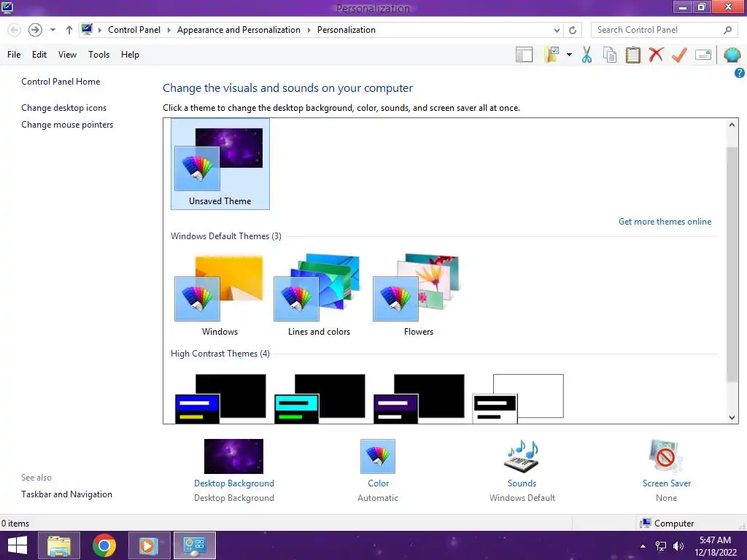
Task: Click the theme list scroll down arrow
Action: pyautogui.click(x=732, y=418)
